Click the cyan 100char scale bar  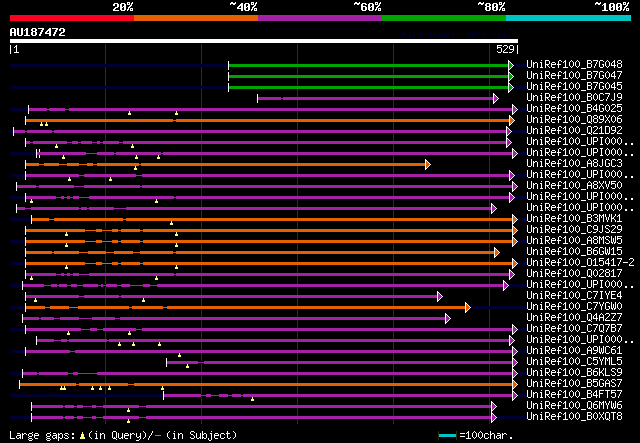tap(448, 436)
